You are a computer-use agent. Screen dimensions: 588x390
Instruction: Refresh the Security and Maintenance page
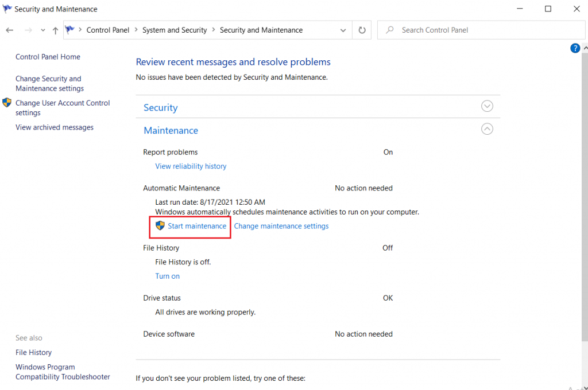click(x=362, y=30)
